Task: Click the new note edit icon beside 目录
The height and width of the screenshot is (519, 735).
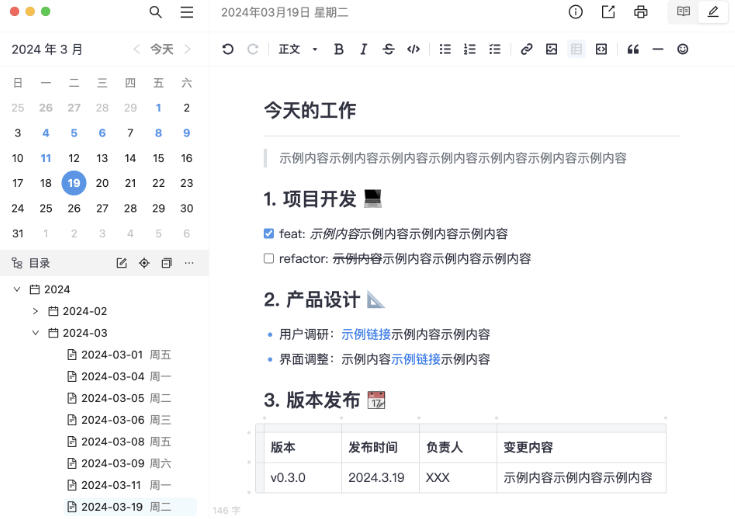Action: coord(121,263)
